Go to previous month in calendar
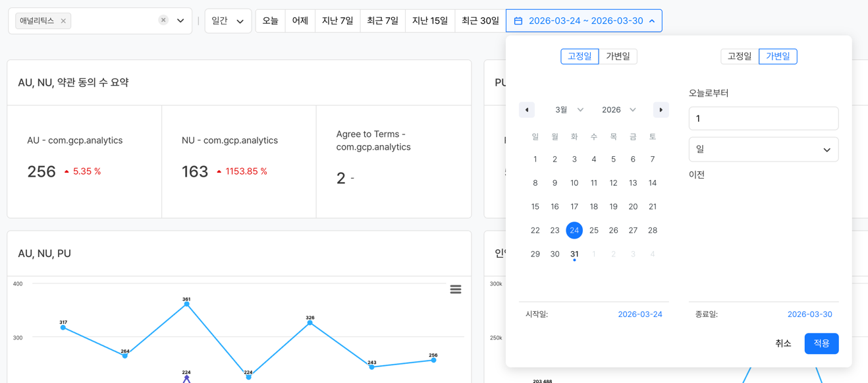 tap(527, 110)
